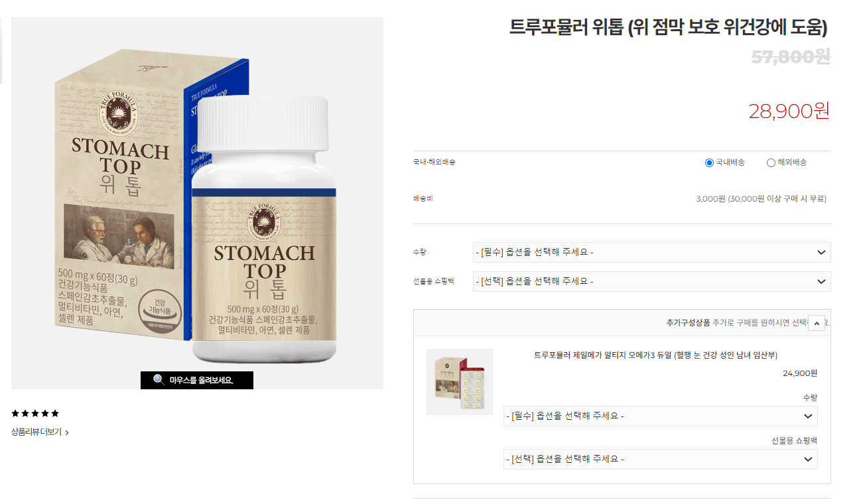Open the omega-3 add-on 수량 dropdown
The image size is (863, 504).
point(660,416)
